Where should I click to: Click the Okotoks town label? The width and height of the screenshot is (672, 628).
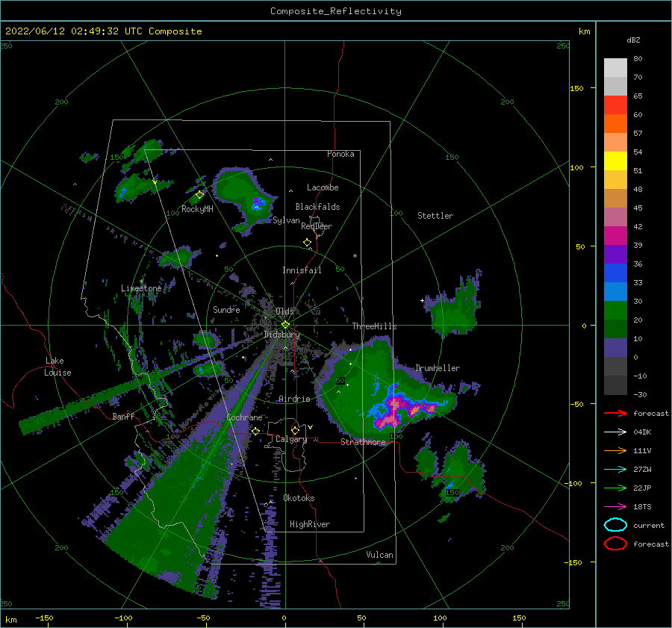tap(299, 498)
